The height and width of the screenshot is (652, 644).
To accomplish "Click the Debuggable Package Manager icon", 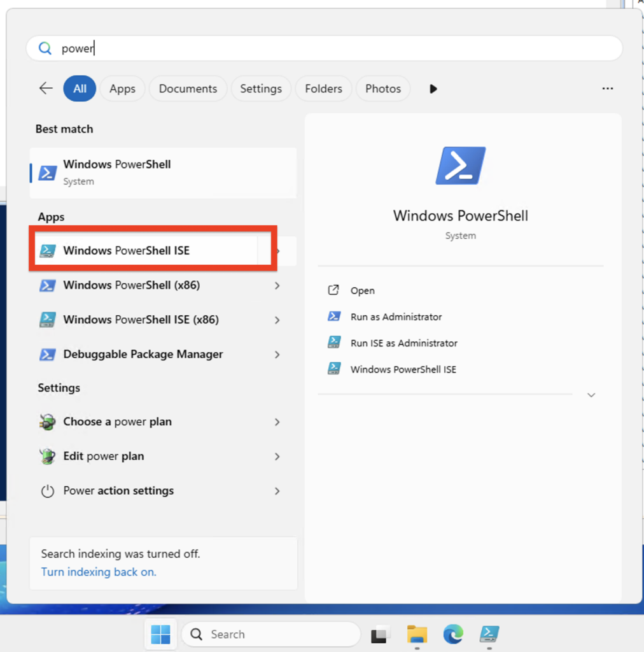I will 47,355.
